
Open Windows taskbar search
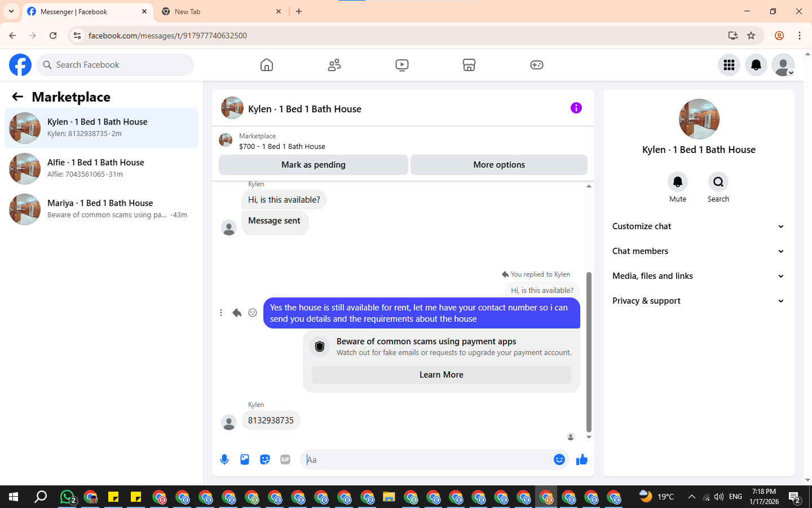click(41, 497)
